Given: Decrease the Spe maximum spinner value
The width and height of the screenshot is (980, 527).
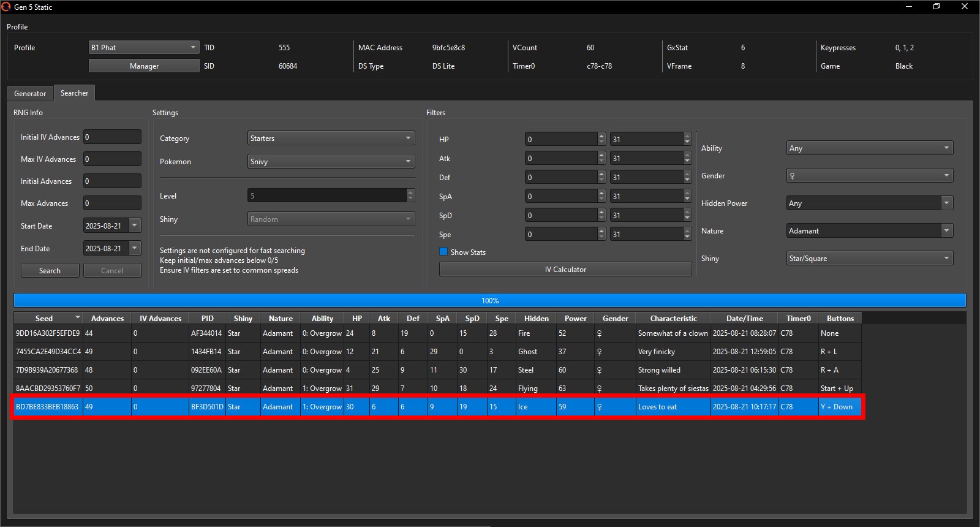Looking at the screenshot, I should 687,237.
